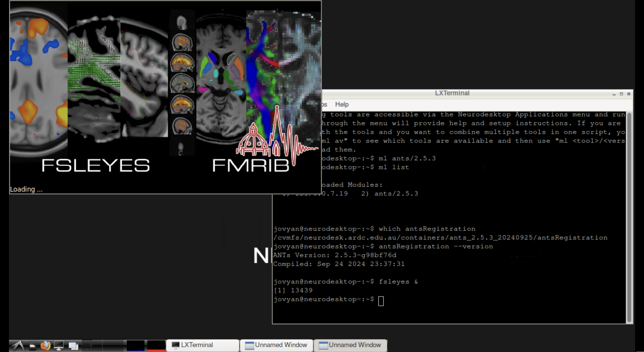The image size is (644, 352).
Task: Select the first Unnamed Window taskbar button
Action: (276, 345)
